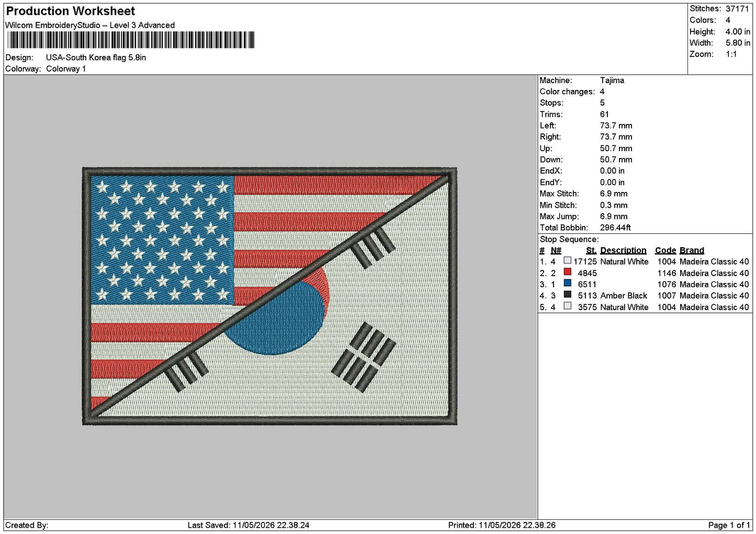Click the Min Stitch value 0.3 mm
756x534 pixels.
[614, 205]
